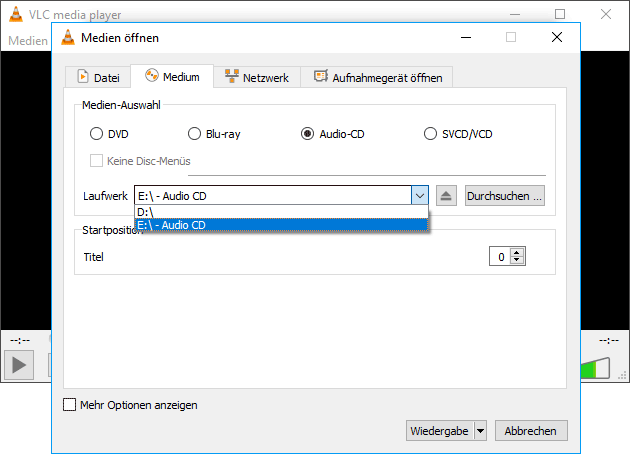The height and width of the screenshot is (454, 630).
Task: Click the elapsed time display in VLC window
Action: coord(20,341)
